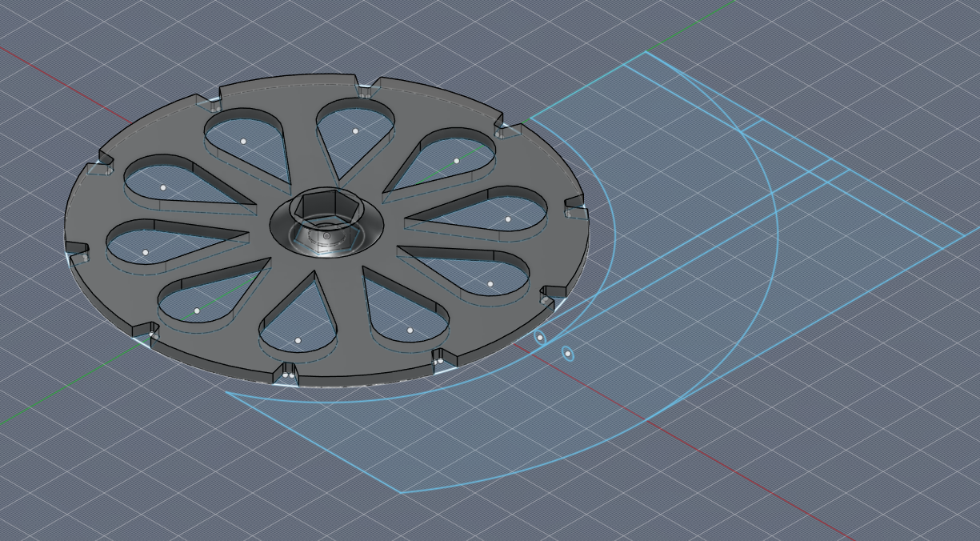The height and width of the screenshot is (541, 980).
Task: Select the hexagonal socket hub at wheel center
Action: 326,223
